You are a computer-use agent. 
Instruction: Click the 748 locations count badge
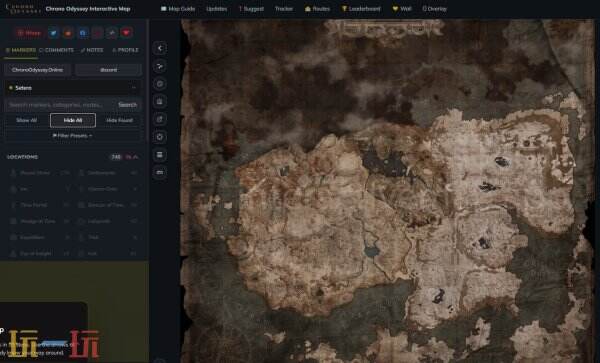click(116, 157)
